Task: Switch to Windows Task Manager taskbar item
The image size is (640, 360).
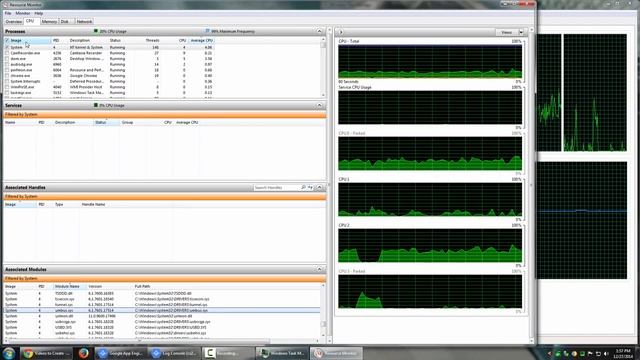Action: click(x=281, y=353)
